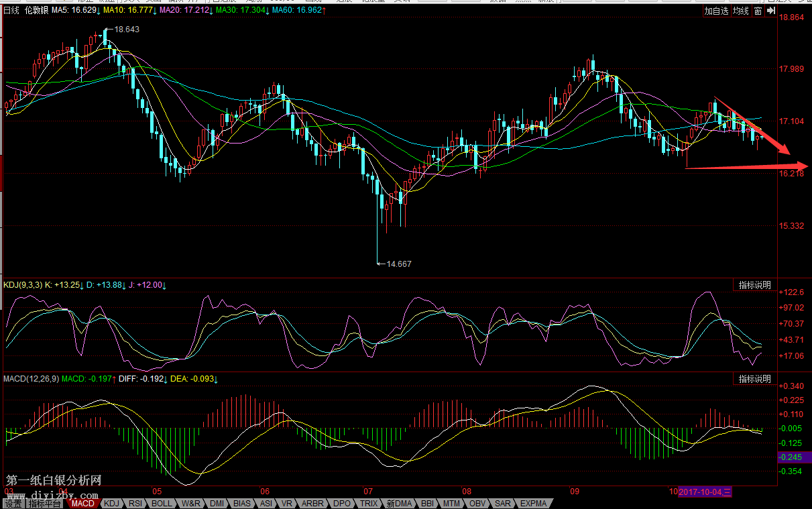Click the 2017-10-04 date marker

click(705, 492)
